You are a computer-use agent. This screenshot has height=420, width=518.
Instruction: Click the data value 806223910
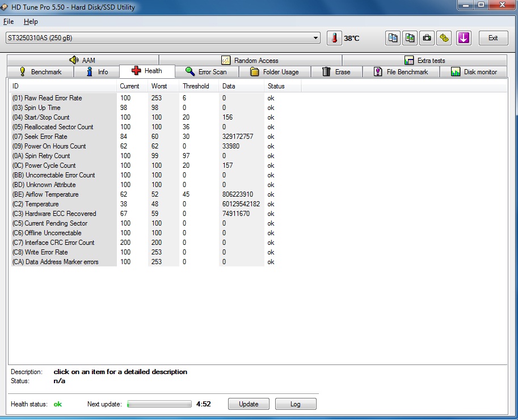tap(238, 194)
